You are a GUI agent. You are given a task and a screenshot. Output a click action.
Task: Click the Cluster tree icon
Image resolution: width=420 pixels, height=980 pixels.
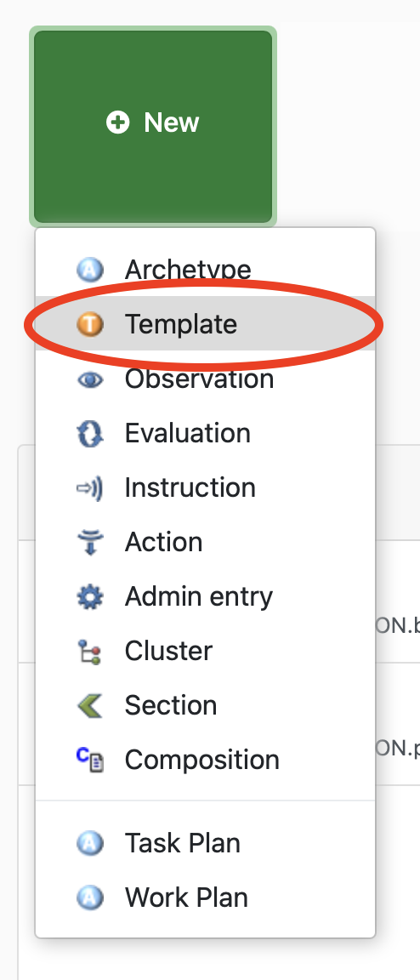click(89, 651)
